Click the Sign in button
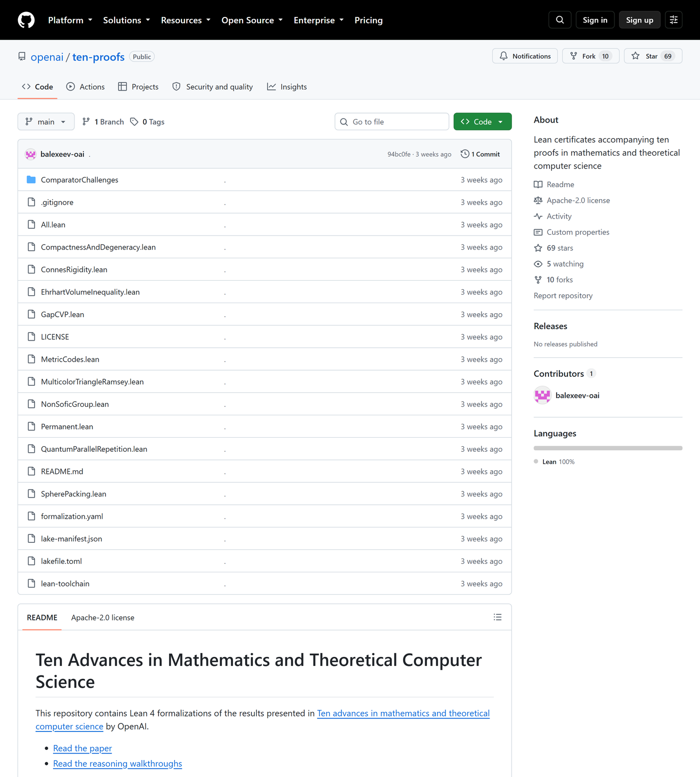 coord(595,20)
